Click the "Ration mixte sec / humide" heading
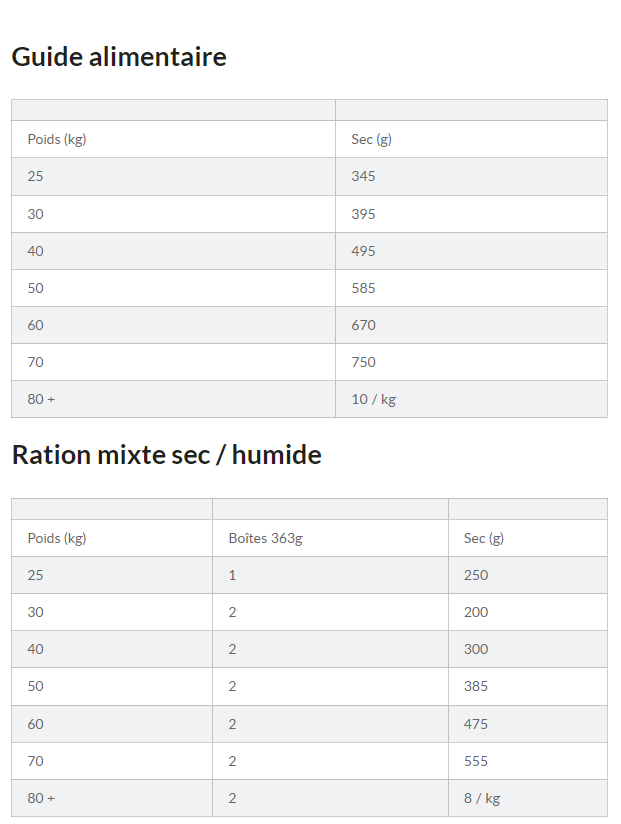This screenshot has width=621, height=824. (x=166, y=455)
